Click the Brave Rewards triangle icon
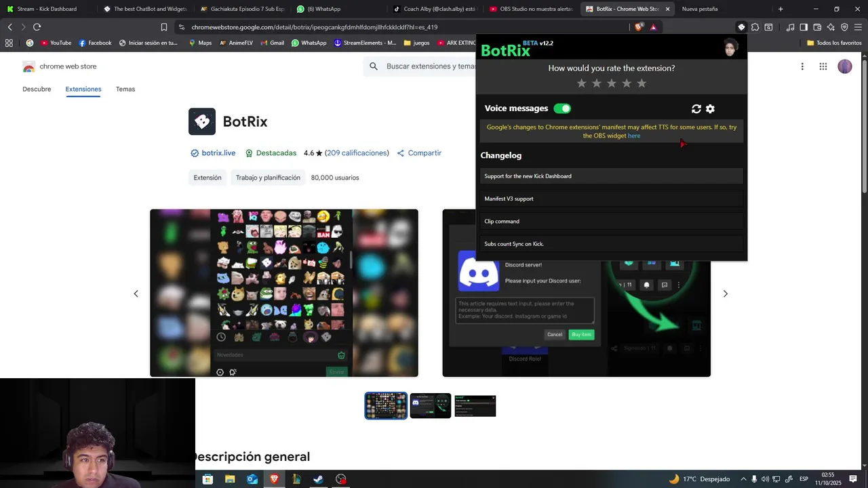Viewport: 868px width, 488px height. [x=653, y=27]
